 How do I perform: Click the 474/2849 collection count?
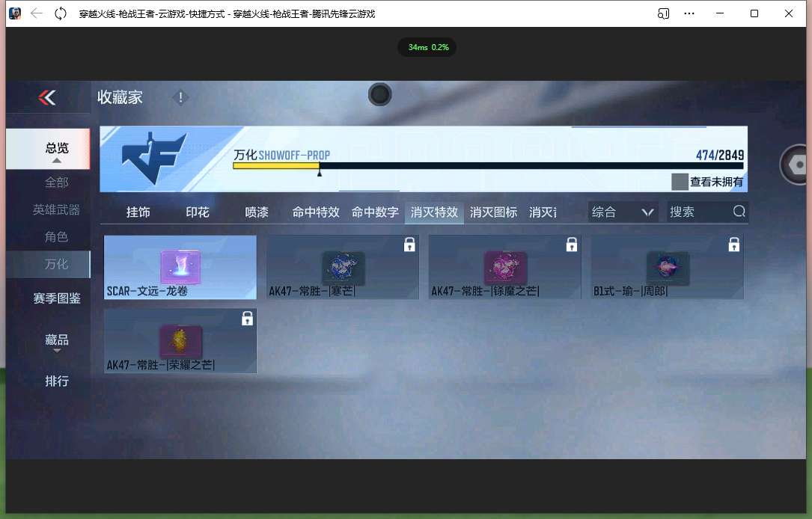(720, 155)
